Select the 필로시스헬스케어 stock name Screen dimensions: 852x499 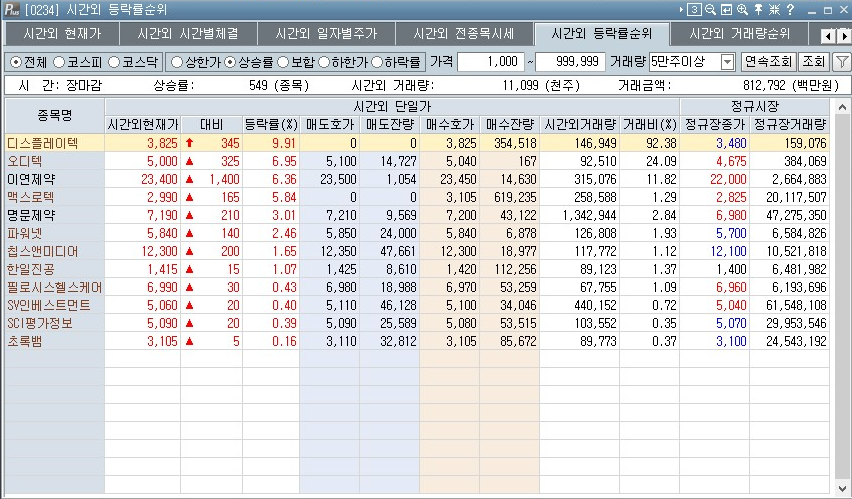54,287
